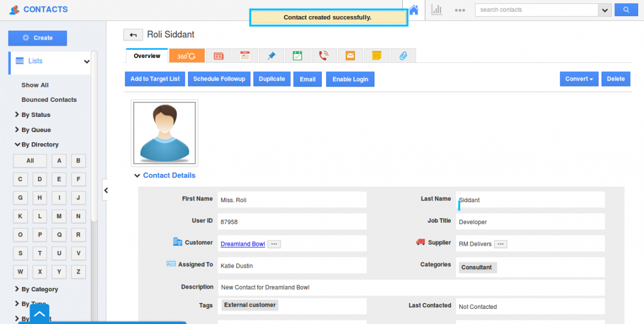Open the reports bar chart icon
Image resolution: width=644 pixels, height=324 pixels.
coord(437,10)
